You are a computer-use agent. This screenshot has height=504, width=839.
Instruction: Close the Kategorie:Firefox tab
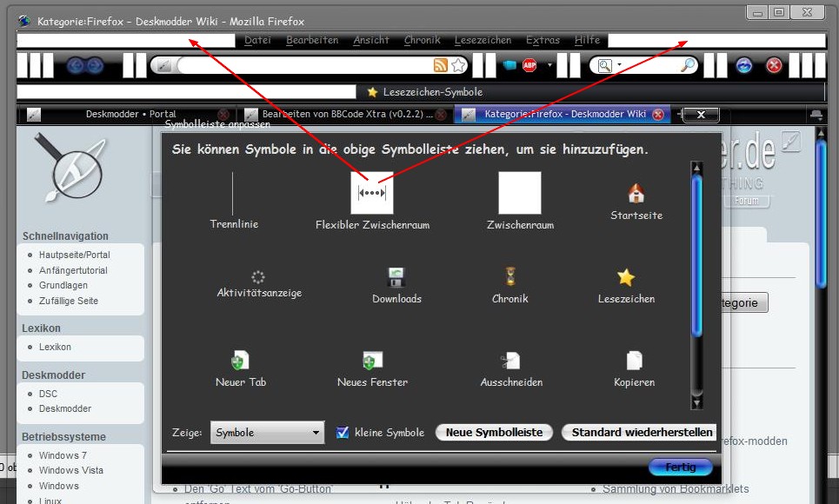(x=659, y=115)
